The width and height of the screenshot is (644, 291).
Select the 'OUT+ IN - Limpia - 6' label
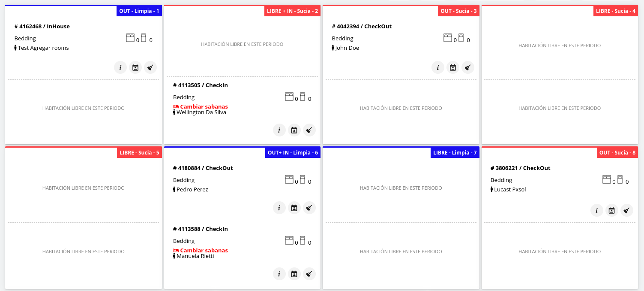[293, 153]
